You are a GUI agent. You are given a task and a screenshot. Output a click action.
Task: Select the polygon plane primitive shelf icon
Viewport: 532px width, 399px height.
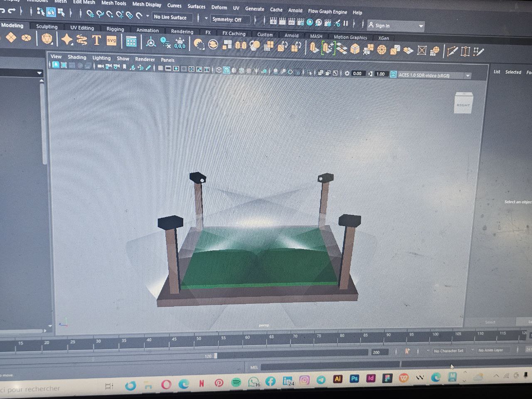click(x=11, y=38)
